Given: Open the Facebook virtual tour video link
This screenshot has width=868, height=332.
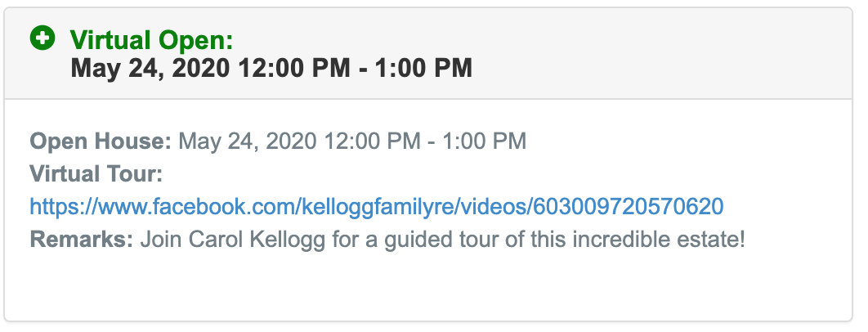Looking at the screenshot, I should click(377, 207).
